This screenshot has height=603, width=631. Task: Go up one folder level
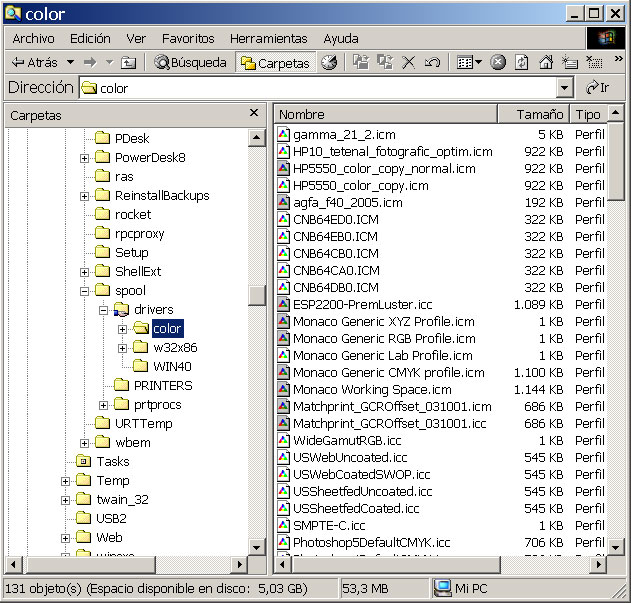(x=128, y=62)
